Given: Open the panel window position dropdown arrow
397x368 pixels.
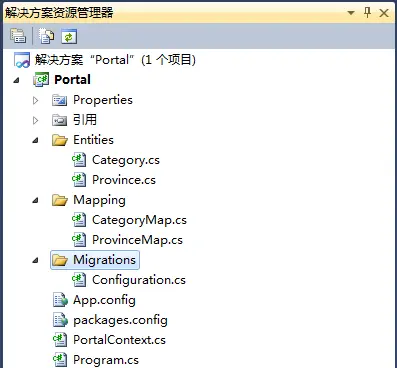Looking at the screenshot, I should point(351,13).
